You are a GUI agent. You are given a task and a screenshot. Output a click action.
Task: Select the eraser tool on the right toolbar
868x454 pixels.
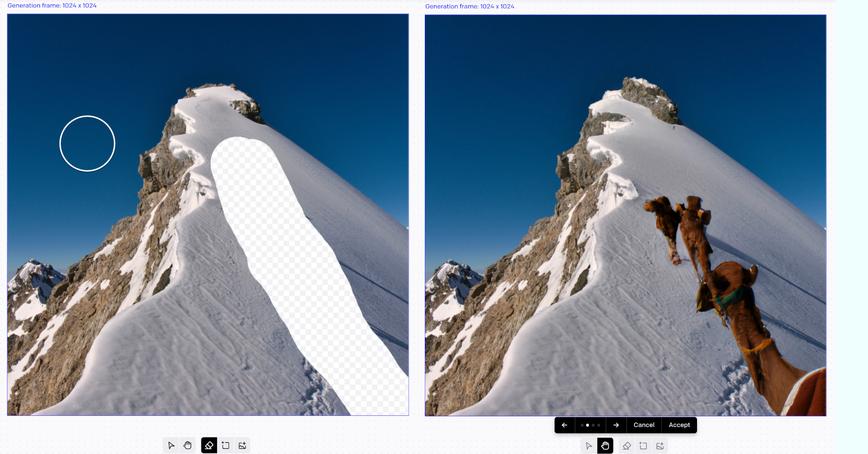point(626,445)
